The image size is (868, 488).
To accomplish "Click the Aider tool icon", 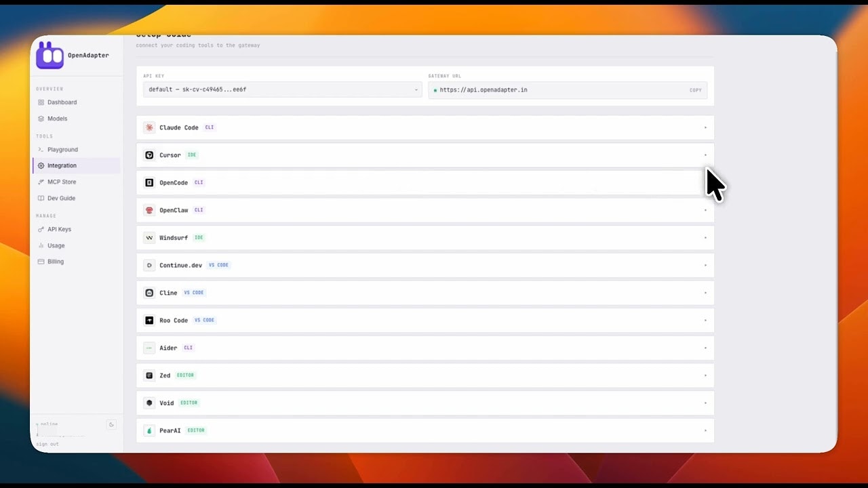I will pos(149,348).
